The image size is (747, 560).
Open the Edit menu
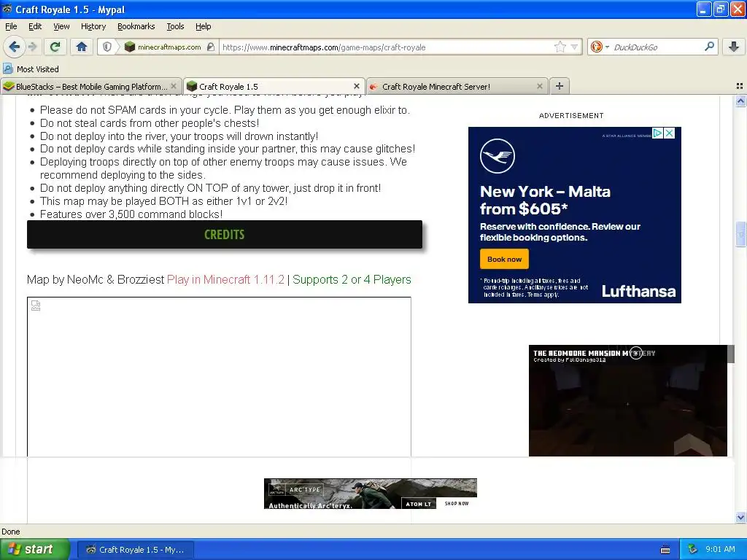tap(35, 26)
